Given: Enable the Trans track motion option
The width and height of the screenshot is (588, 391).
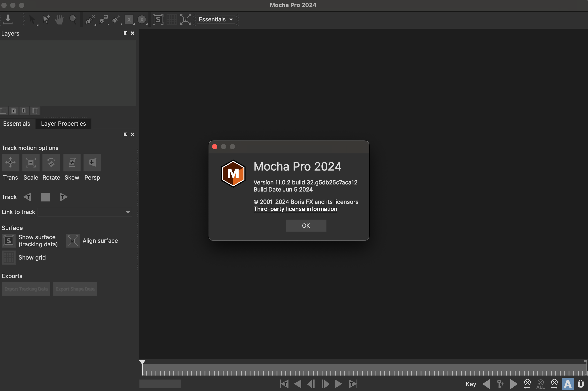Looking at the screenshot, I should coord(10,163).
